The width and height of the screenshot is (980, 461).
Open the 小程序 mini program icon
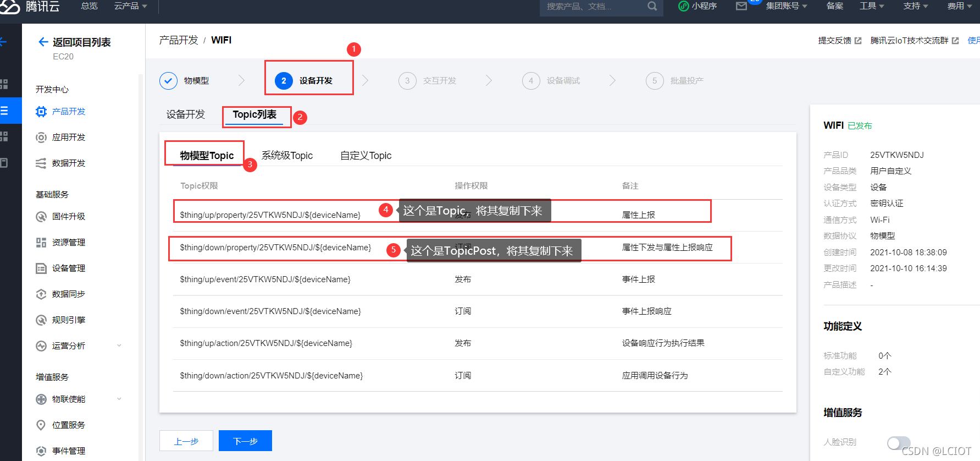(x=684, y=6)
